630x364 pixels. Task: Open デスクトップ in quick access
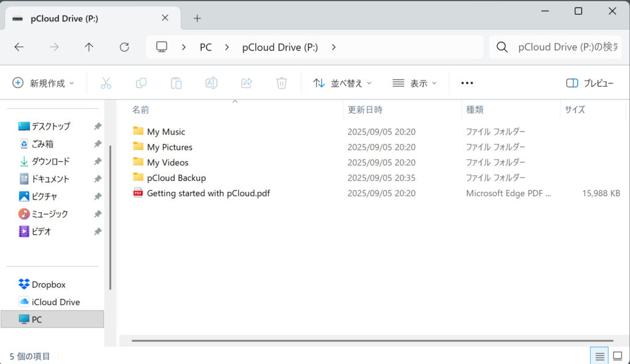(x=44, y=126)
